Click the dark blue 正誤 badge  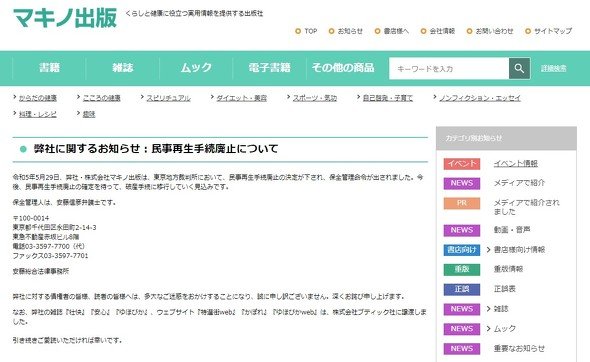462,289
